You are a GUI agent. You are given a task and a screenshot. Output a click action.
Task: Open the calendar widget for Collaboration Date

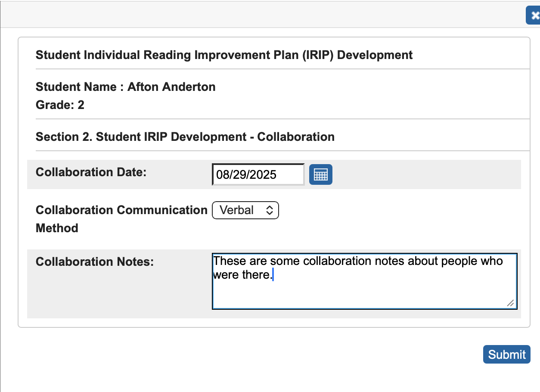pos(321,174)
